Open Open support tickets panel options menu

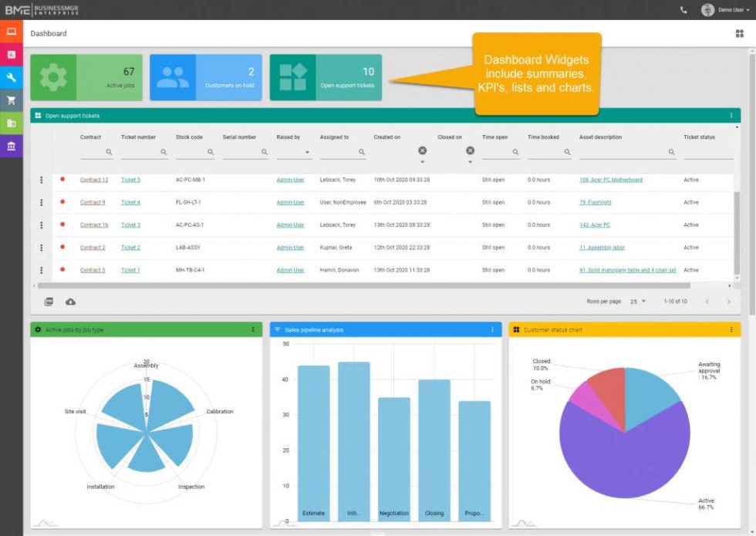pos(731,116)
